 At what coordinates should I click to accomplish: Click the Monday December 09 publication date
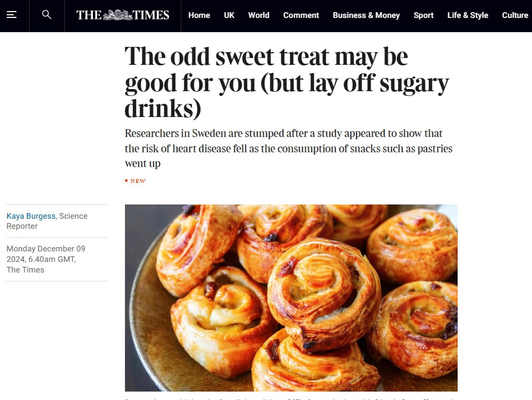click(x=45, y=249)
